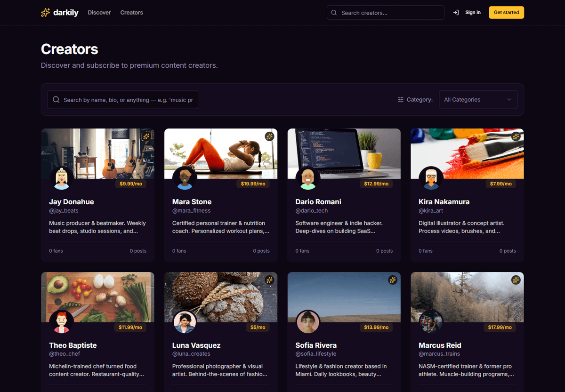Click the misty forest cover image
Image resolution: width=565 pixels, height=392 pixels.
click(467, 297)
